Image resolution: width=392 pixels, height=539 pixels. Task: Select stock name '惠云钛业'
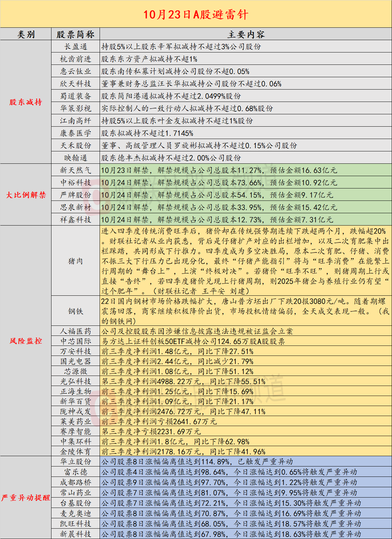point(76,72)
